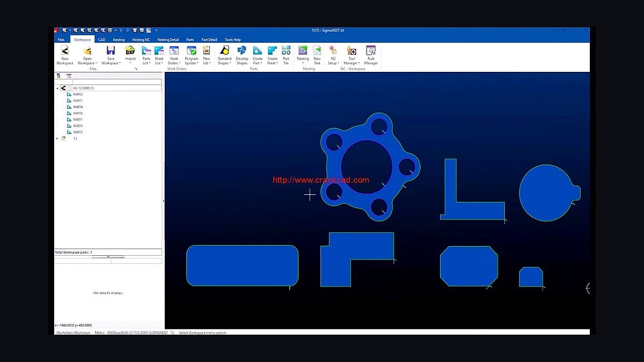Launch the Tool Manager icon

coord(352,50)
